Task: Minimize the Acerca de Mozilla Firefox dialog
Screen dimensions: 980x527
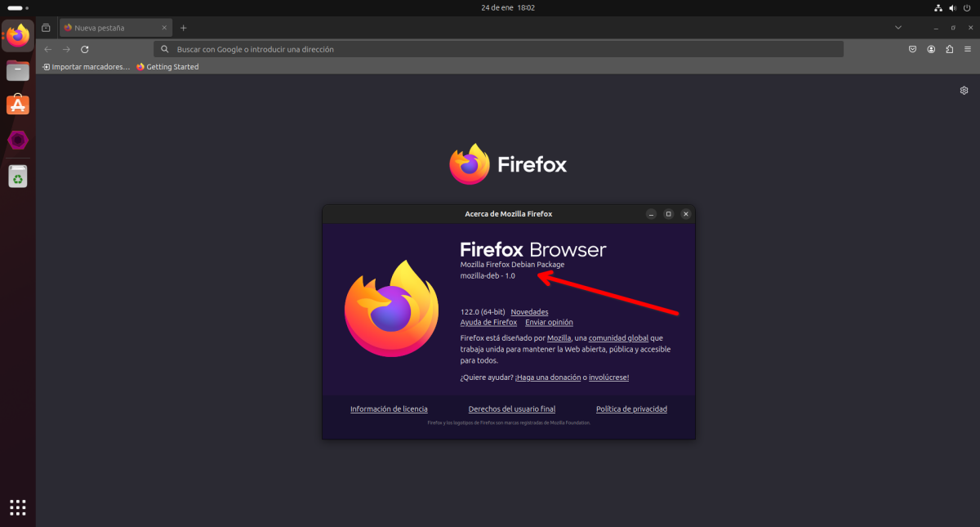Action: point(651,214)
